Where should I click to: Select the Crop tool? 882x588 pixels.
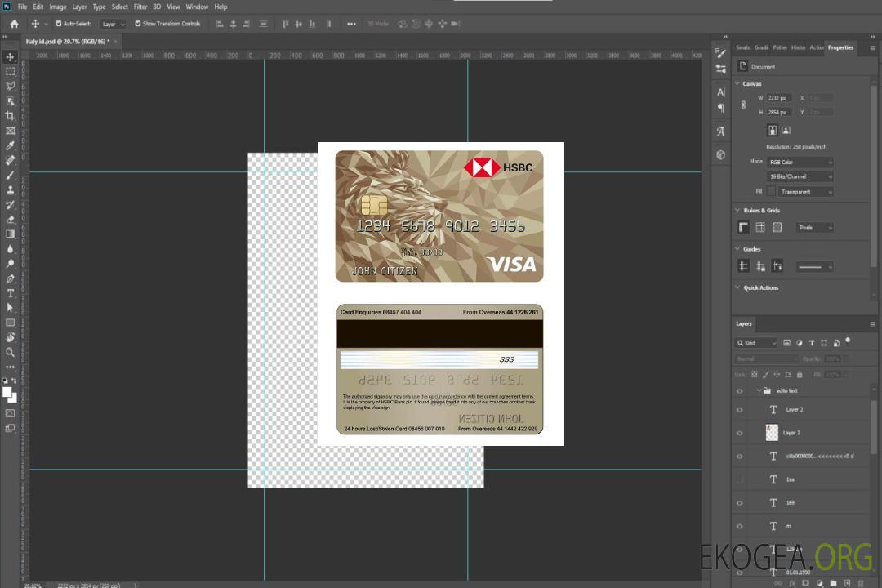coord(10,116)
